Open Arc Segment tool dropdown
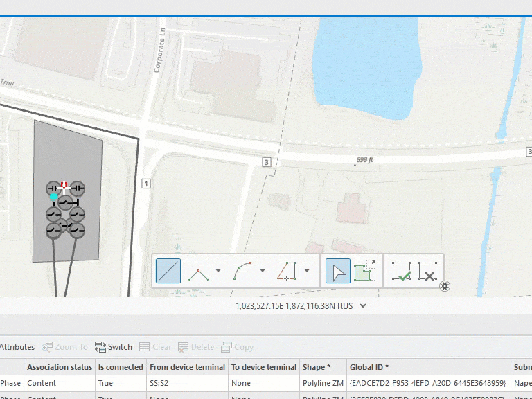 click(x=263, y=271)
